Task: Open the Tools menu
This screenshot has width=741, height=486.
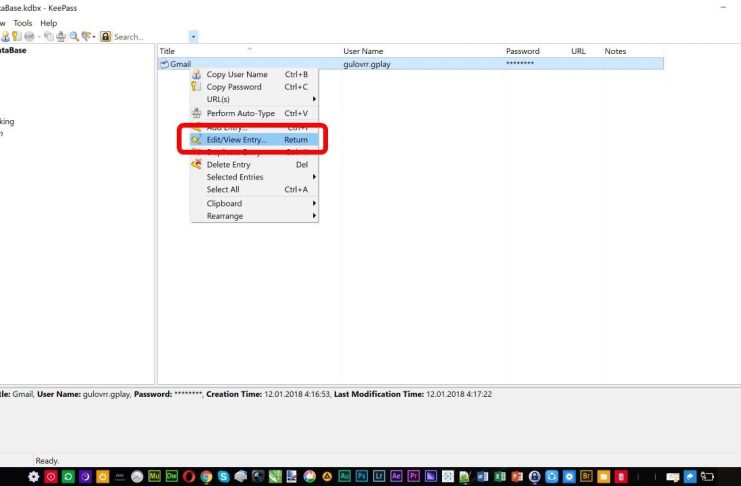Action: tap(23, 23)
